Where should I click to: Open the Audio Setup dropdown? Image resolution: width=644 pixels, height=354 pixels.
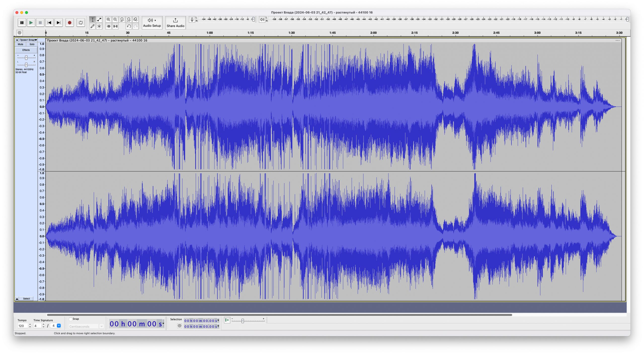click(152, 23)
